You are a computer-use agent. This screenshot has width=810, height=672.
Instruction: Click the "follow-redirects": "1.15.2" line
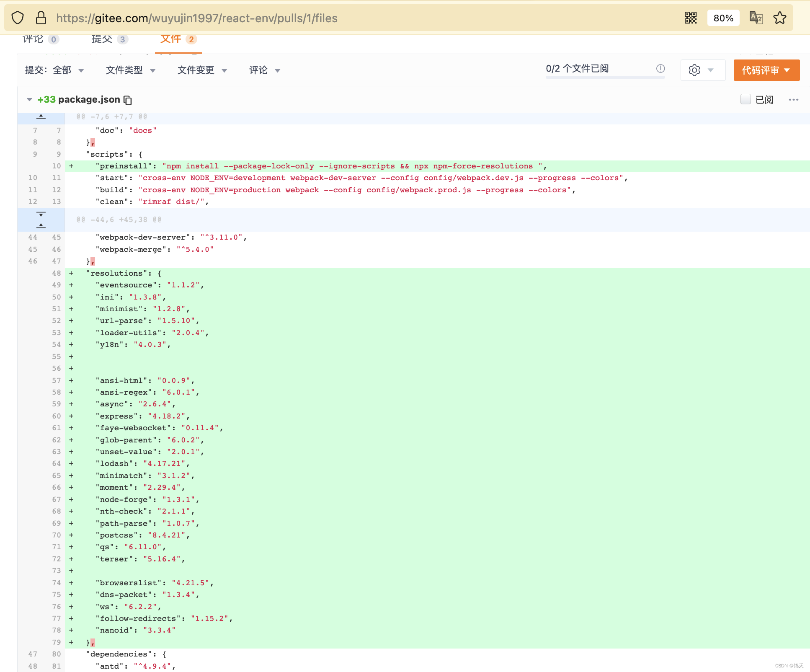164,619
